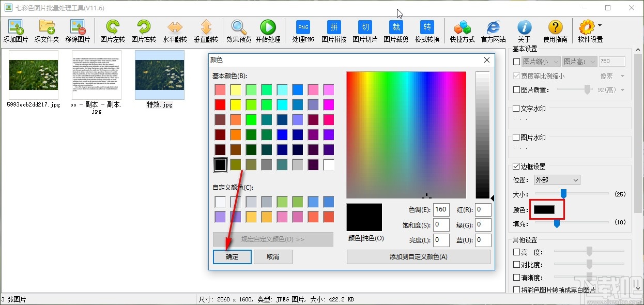This screenshot has width=644, height=305.
Task: Open the 添文件夹 folder icon
Action: (47, 31)
